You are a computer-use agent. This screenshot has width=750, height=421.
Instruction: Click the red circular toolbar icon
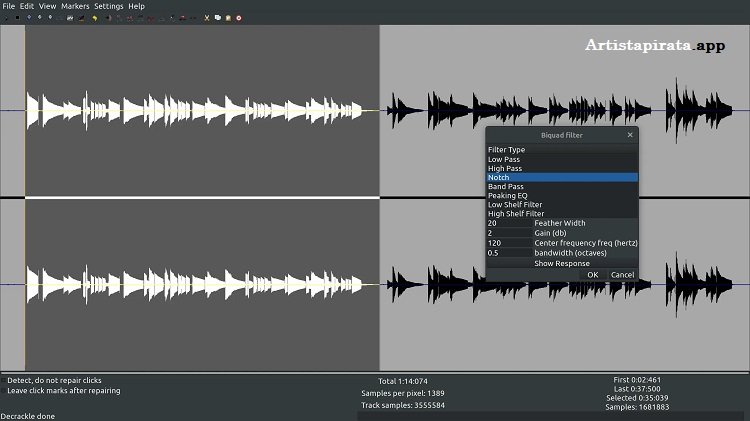(x=239, y=18)
